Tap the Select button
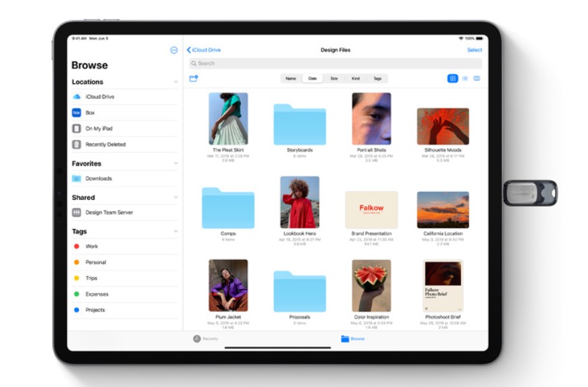The width and height of the screenshot is (588, 387). tap(474, 50)
